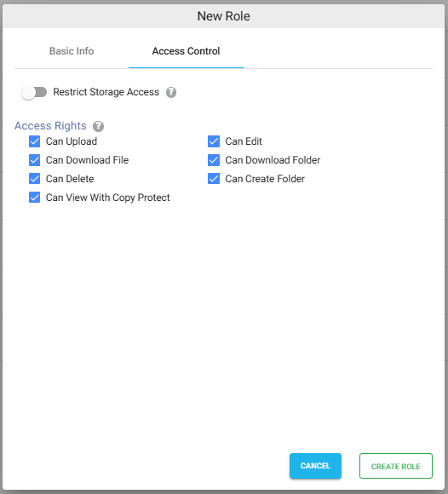Toggle the Restrict Storage Access switch
448x494 pixels.
coord(34,92)
